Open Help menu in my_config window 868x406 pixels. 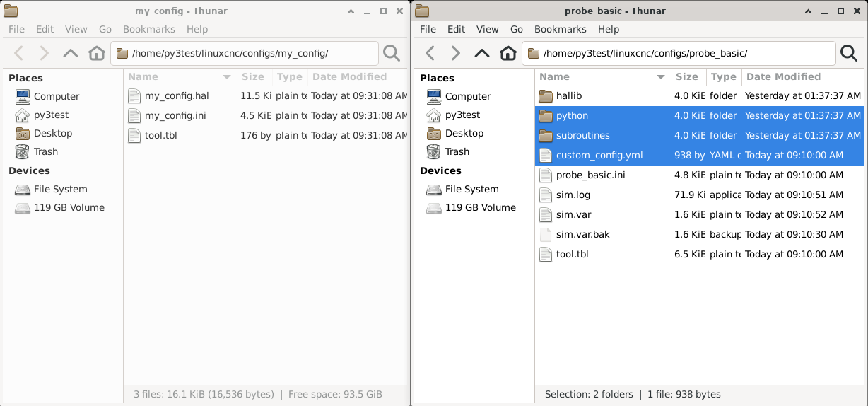point(197,29)
